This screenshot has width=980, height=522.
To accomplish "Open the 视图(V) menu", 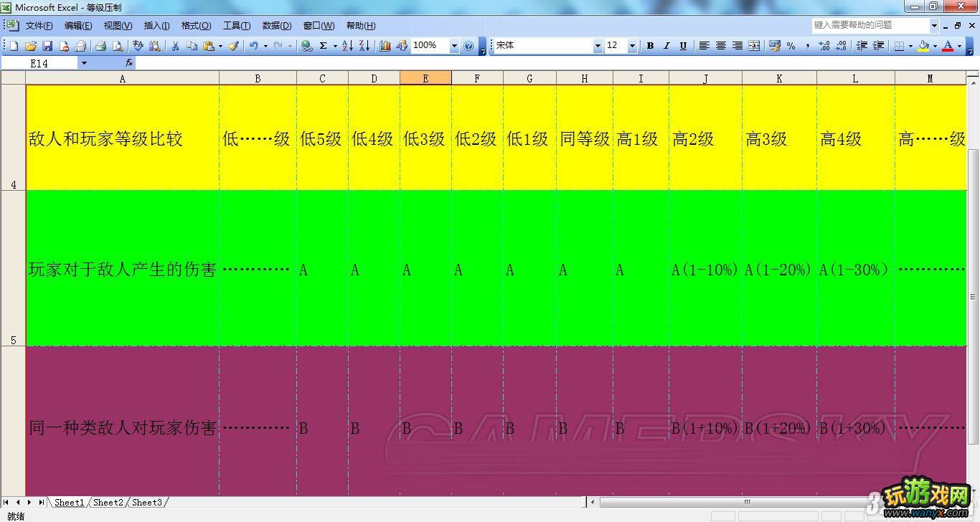I will click(118, 26).
